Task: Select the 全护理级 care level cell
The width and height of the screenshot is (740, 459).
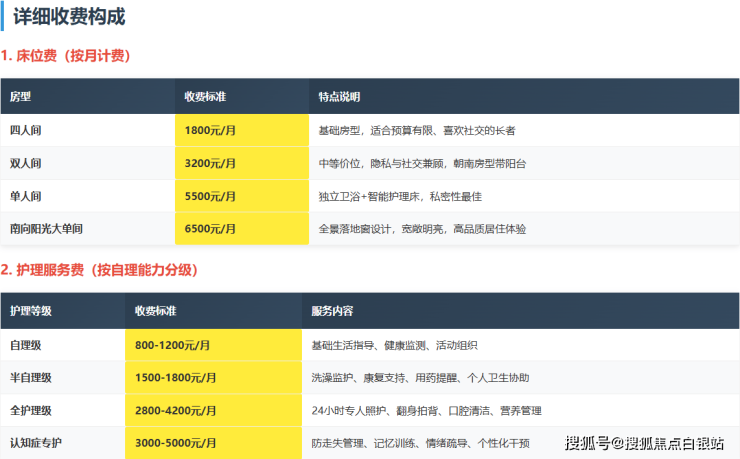Action: coord(31,410)
